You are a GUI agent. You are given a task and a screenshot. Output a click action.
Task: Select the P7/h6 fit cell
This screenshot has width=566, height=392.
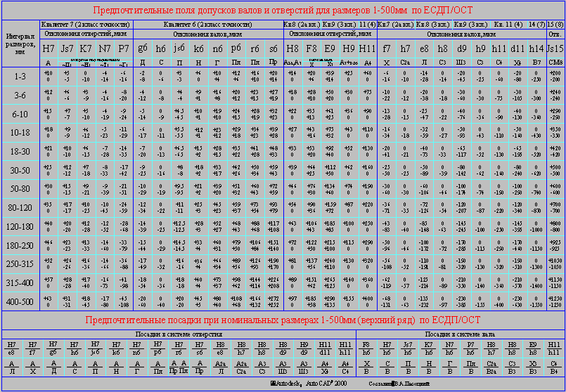tap(470, 348)
